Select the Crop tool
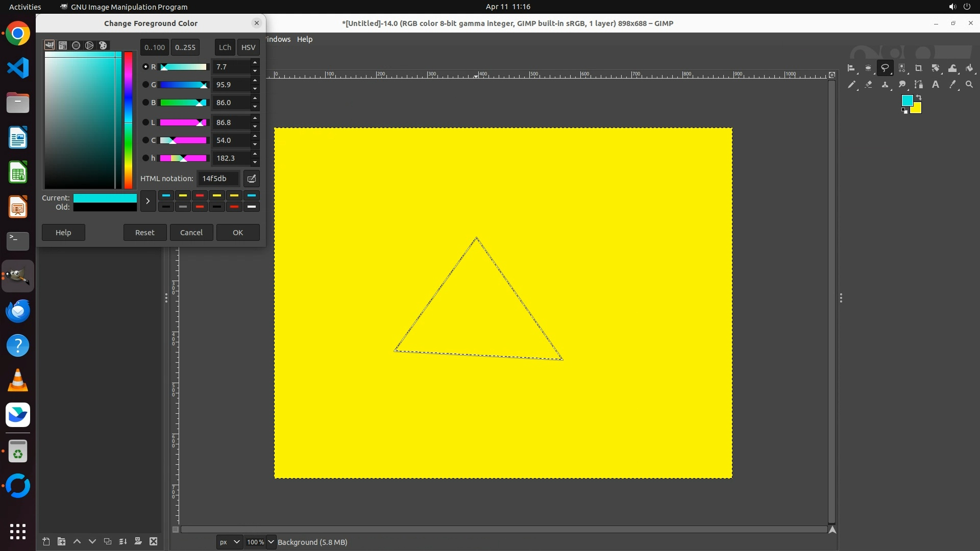980x551 pixels. tap(918, 68)
